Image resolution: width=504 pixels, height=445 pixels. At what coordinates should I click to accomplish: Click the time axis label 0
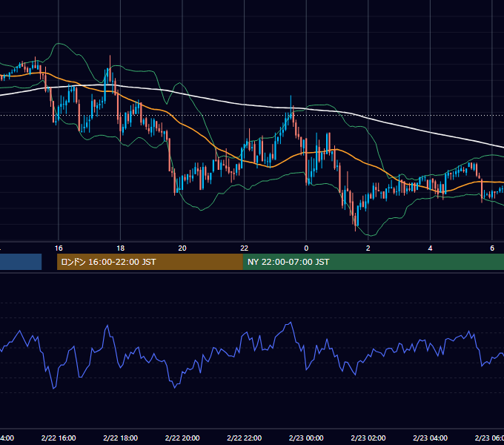[x=306, y=248]
